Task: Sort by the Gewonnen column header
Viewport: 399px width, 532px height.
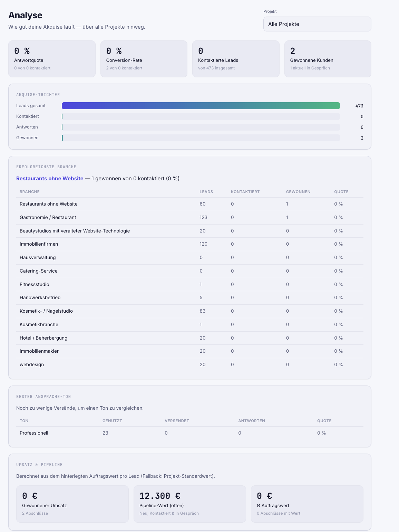Action: pyautogui.click(x=298, y=192)
